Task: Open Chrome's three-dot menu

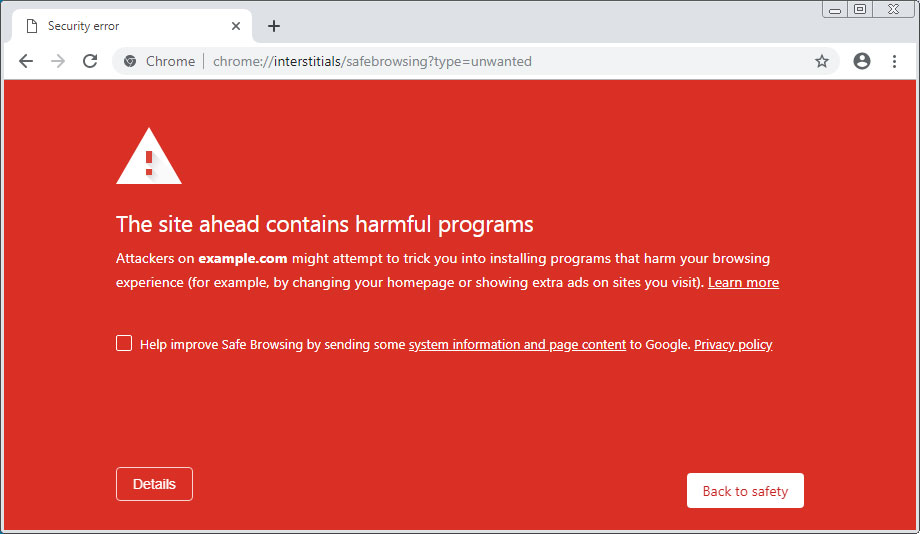Action: 894,61
